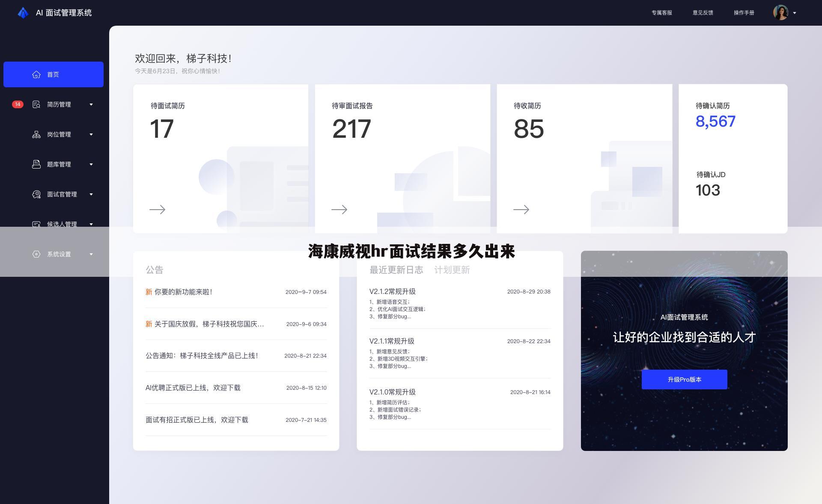
Task: Open 面试有招正式版已上线 announcement
Action: (x=197, y=420)
